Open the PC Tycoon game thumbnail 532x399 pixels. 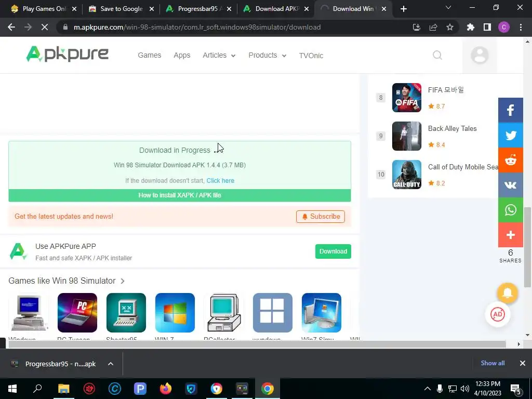tap(77, 313)
